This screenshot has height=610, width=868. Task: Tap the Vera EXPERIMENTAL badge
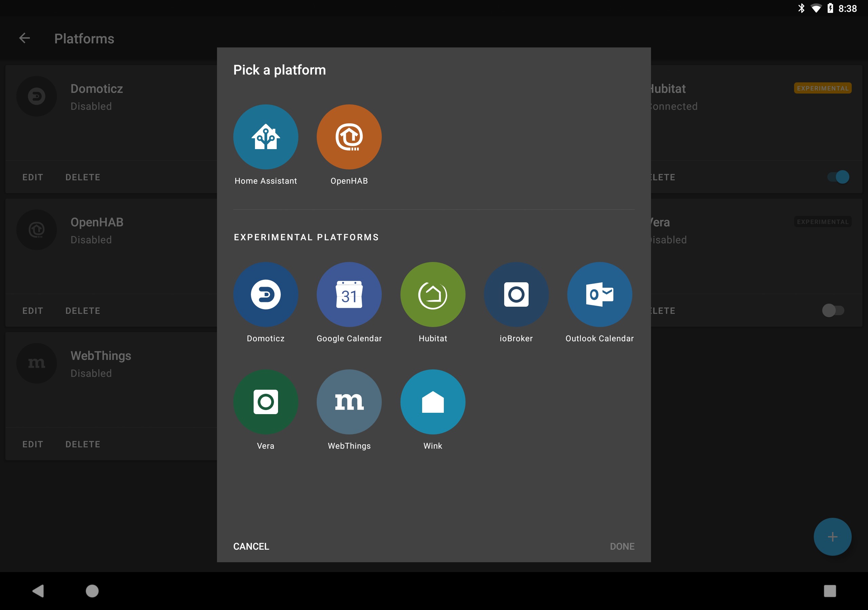[822, 222]
